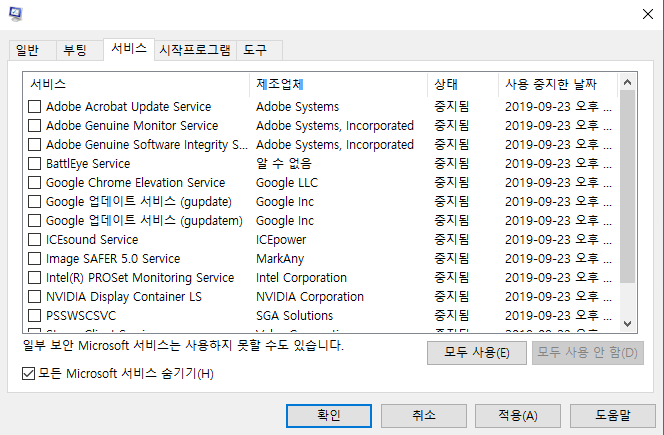Click MarkAny manufacturer text
The image size is (664, 435).
pos(280,259)
